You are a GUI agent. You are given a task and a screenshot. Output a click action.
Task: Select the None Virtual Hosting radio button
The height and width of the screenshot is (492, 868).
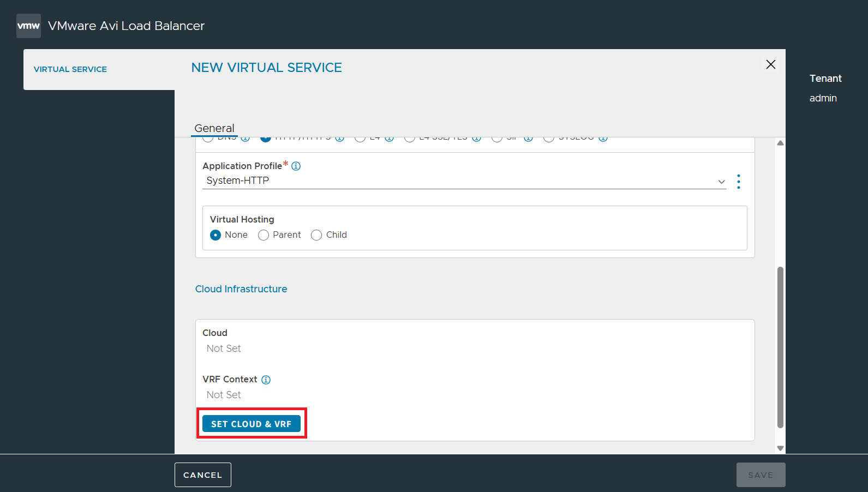click(x=215, y=235)
